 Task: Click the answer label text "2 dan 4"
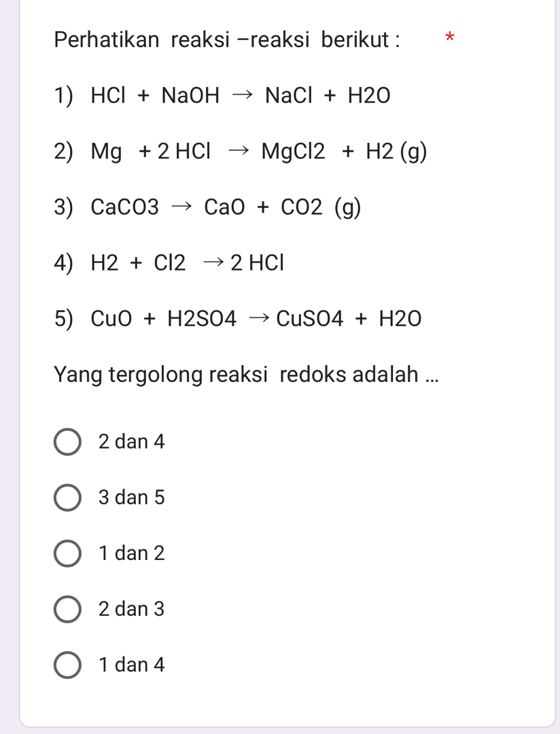pos(131,441)
